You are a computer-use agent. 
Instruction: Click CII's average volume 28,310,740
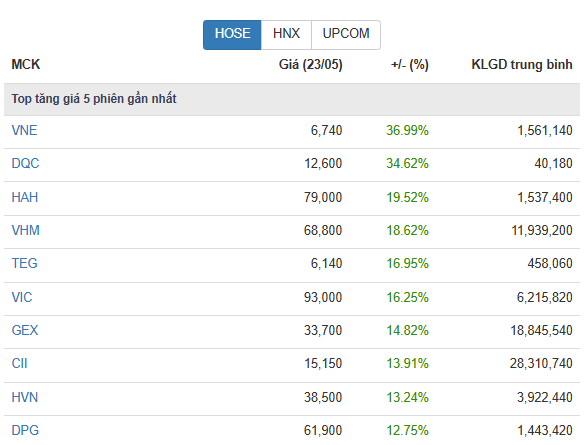[x=541, y=363]
